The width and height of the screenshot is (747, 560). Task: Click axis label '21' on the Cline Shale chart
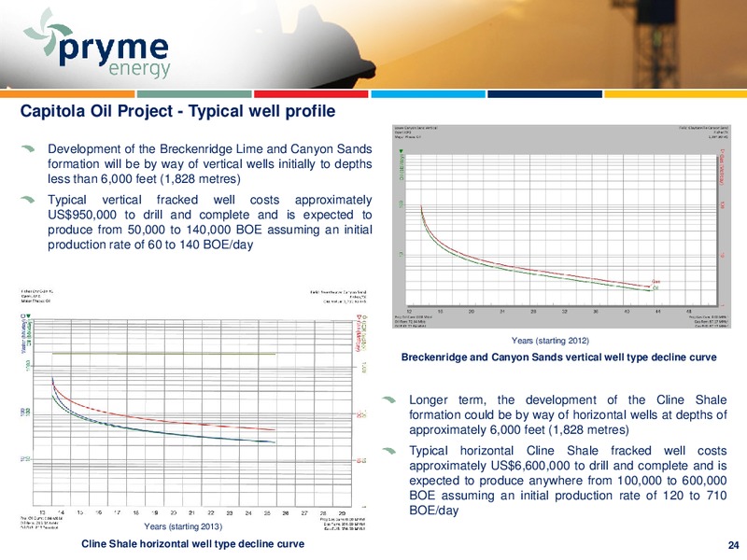191,513
